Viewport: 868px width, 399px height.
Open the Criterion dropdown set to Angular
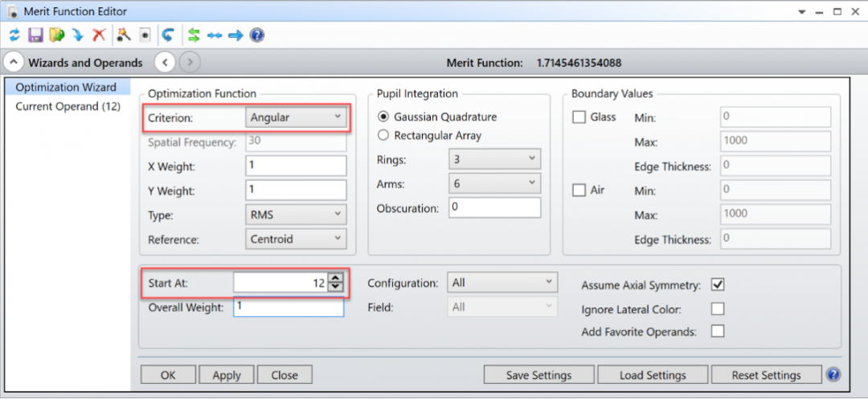pyautogui.click(x=295, y=117)
